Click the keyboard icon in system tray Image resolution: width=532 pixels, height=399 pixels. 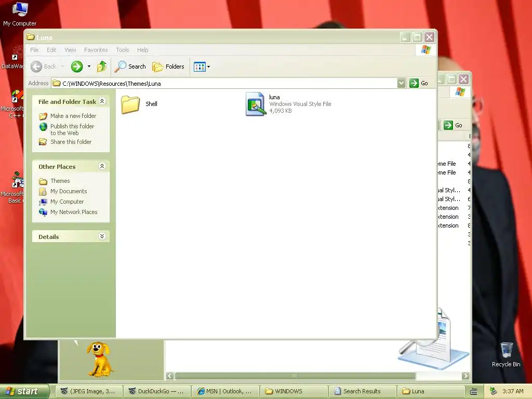coord(474,392)
